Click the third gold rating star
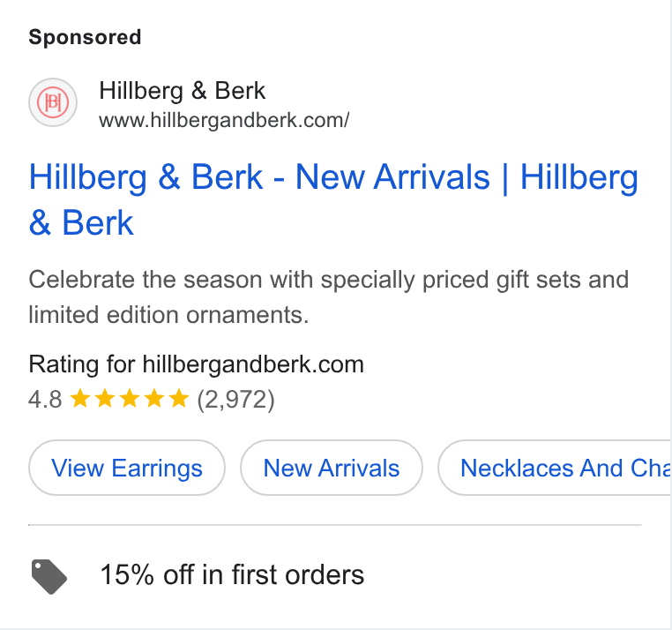Screen dimensions: 672x630 (x=130, y=399)
